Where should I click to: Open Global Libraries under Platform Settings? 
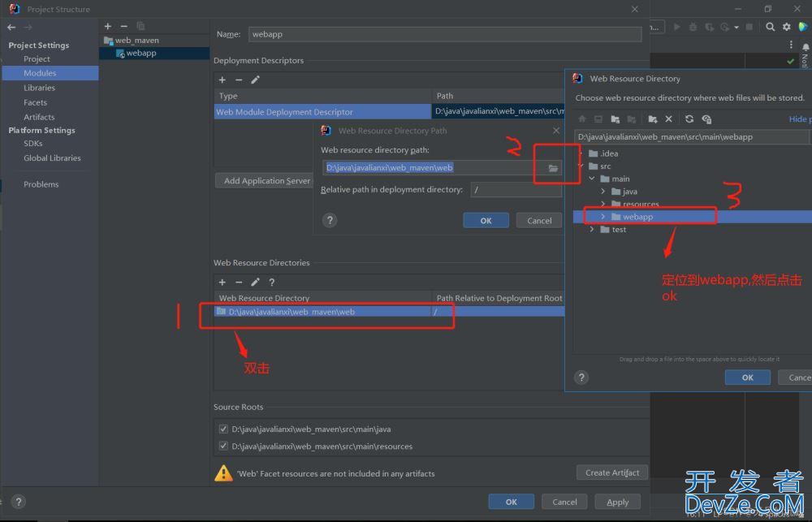[x=52, y=158]
